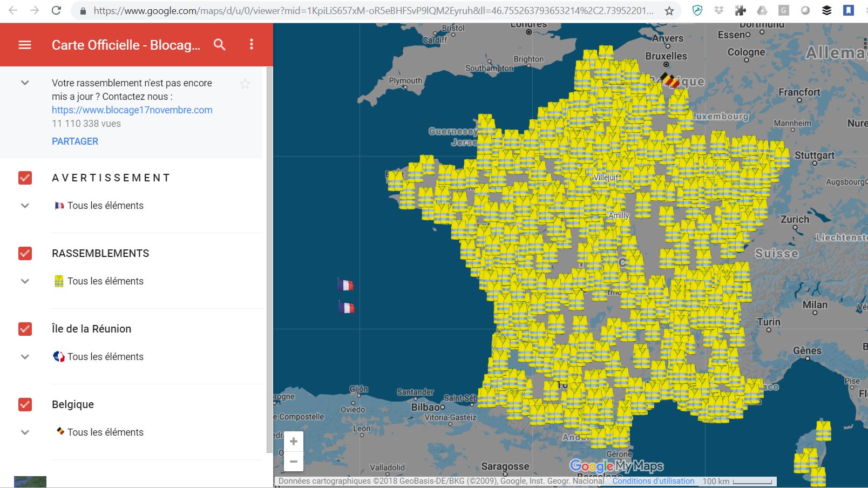Expand AVERTISSEMENT Tous les éléments chevron
This screenshot has width=868, height=488.
pyautogui.click(x=25, y=206)
